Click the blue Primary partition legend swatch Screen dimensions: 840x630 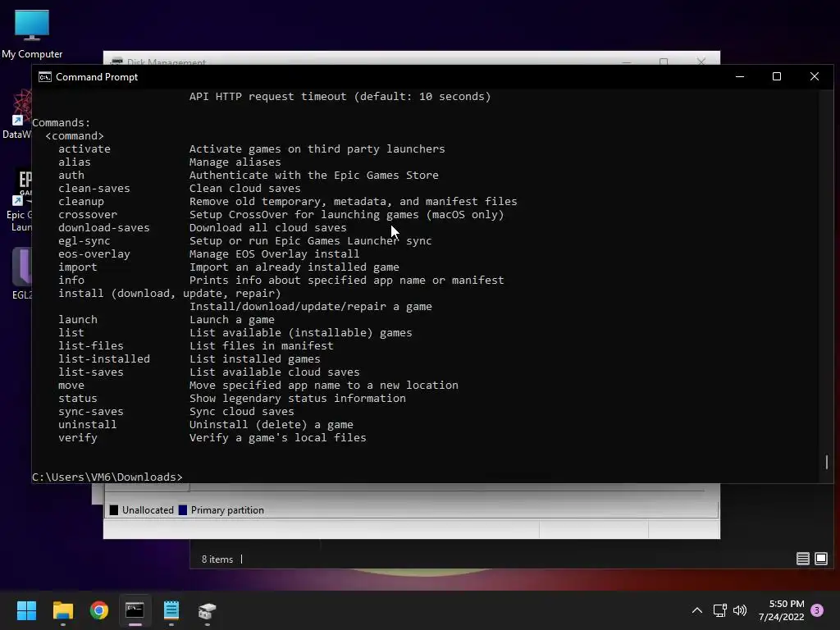click(183, 510)
